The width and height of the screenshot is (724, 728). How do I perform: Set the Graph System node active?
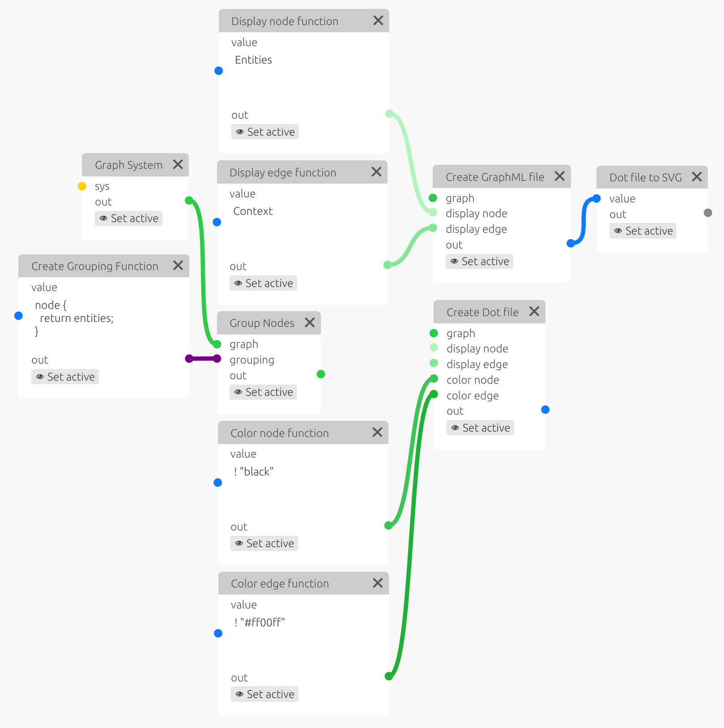point(128,218)
